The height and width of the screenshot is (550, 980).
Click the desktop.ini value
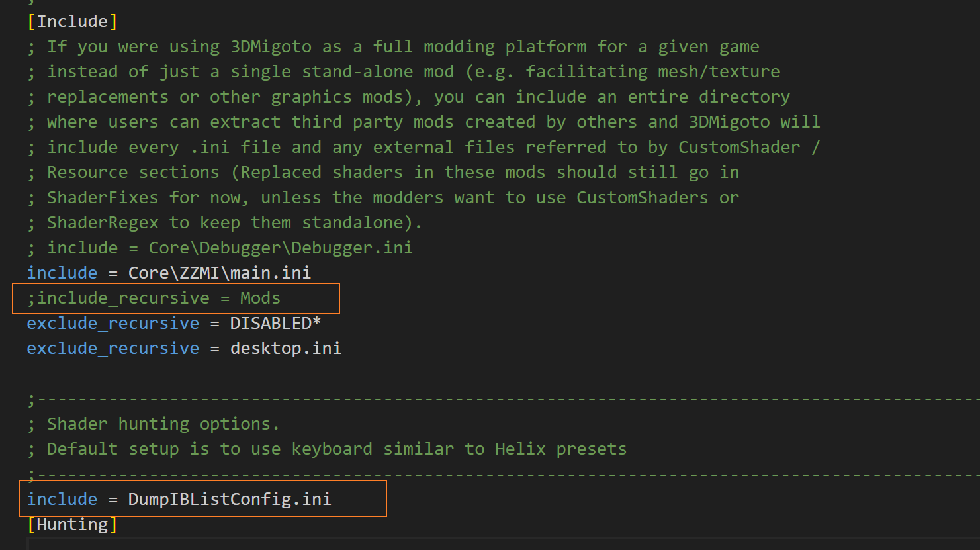click(285, 349)
